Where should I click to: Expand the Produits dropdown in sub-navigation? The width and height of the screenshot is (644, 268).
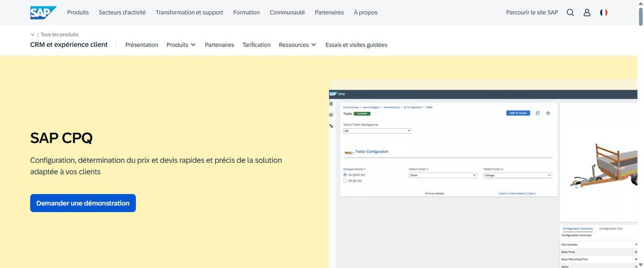click(181, 45)
